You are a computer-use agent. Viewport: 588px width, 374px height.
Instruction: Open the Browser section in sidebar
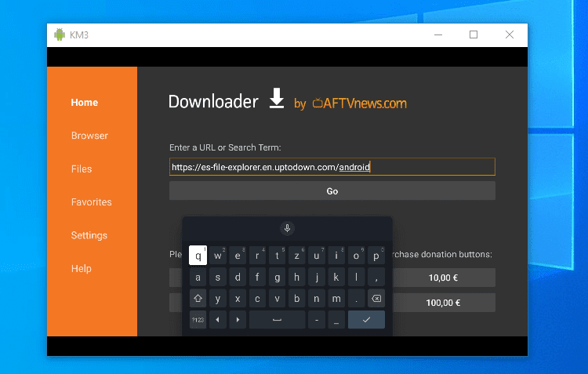tap(89, 136)
